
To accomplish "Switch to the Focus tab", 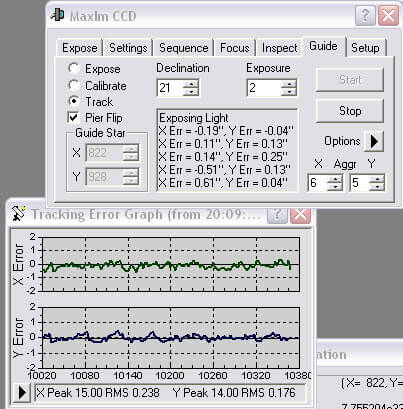I will click(235, 48).
